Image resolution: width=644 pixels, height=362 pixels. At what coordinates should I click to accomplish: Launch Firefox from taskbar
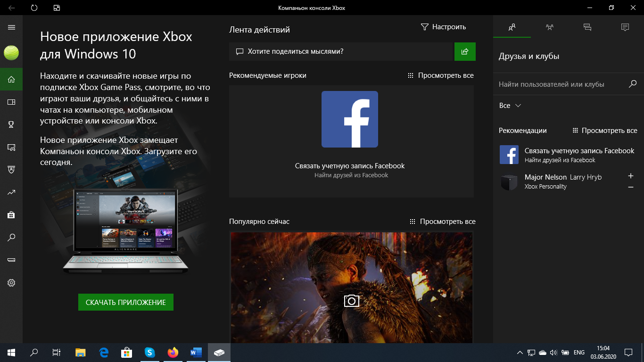[x=173, y=352]
